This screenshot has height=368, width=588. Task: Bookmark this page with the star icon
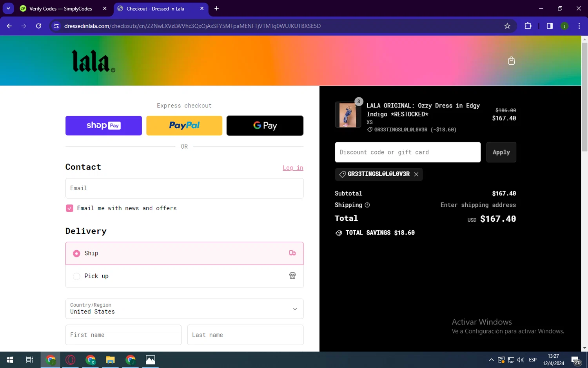pyautogui.click(x=507, y=26)
